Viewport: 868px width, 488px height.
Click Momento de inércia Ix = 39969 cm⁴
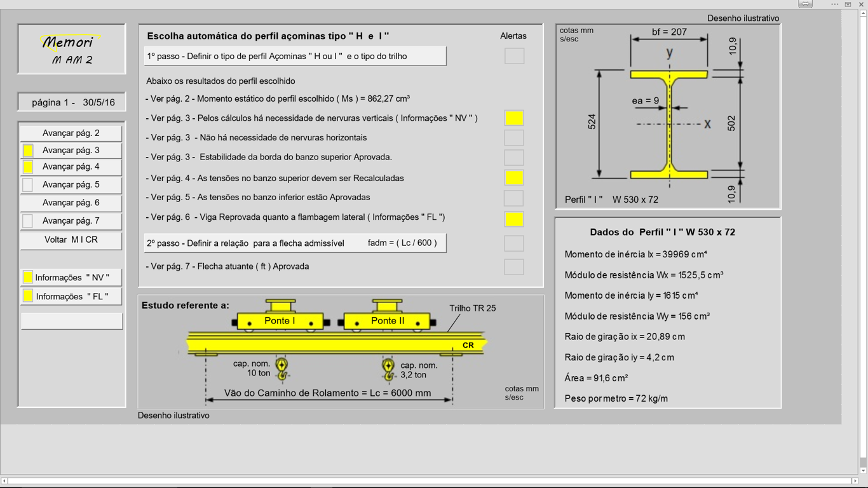tap(635, 254)
